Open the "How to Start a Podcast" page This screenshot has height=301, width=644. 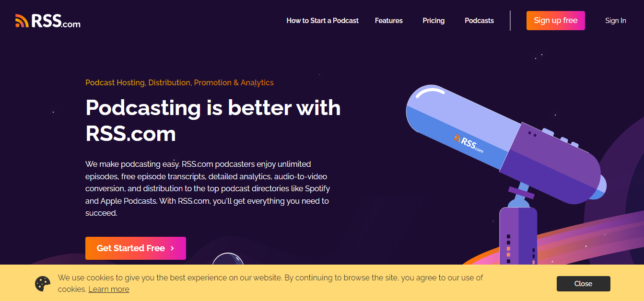(x=322, y=21)
